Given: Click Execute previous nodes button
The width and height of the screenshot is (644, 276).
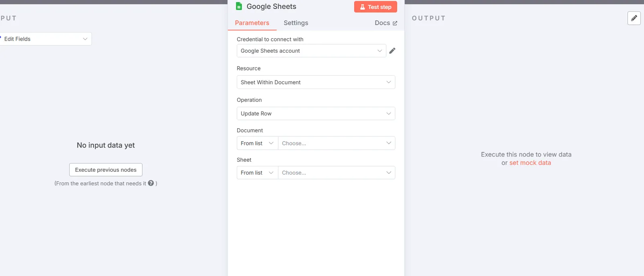Looking at the screenshot, I should (x=106, y=170).
